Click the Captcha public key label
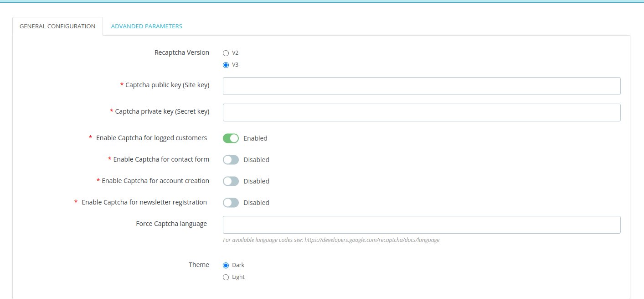Image resolution: width=644 pixels, height=299 pixels. 167,85
